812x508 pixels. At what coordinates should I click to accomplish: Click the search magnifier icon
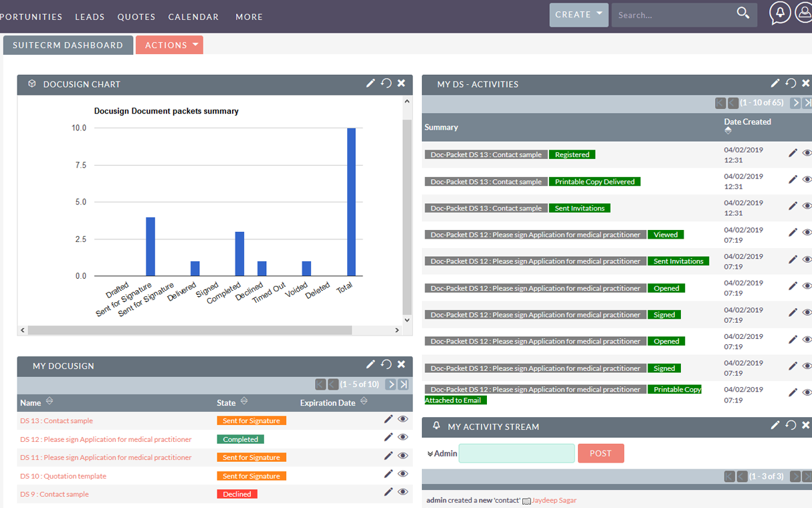point(743,13)
